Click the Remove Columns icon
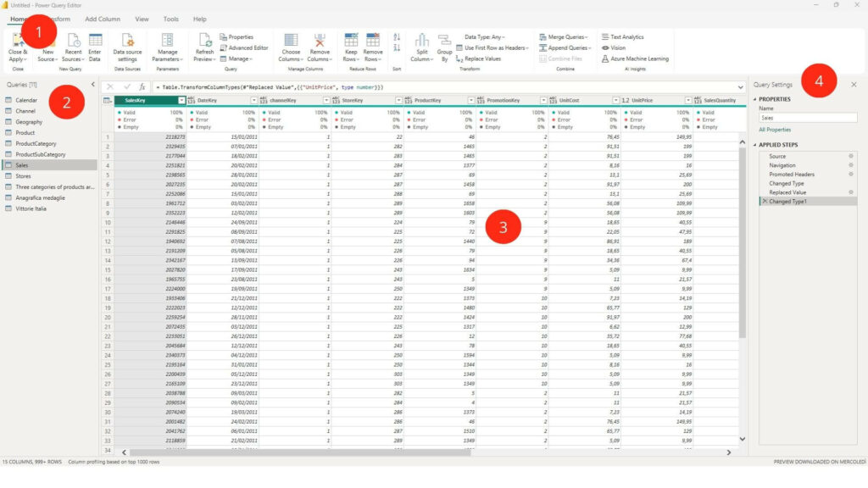Screen dimensions: 868x488 [320, 41]
